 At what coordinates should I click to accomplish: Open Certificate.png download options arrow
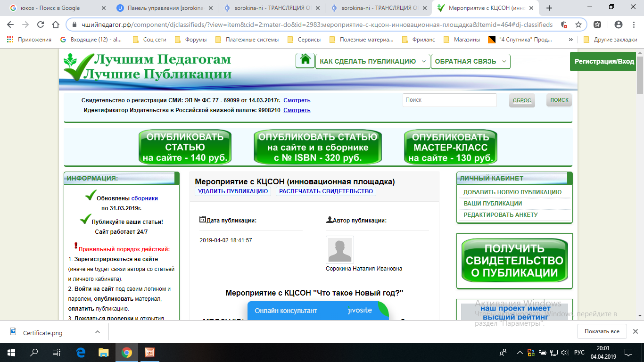click(98, 332)
